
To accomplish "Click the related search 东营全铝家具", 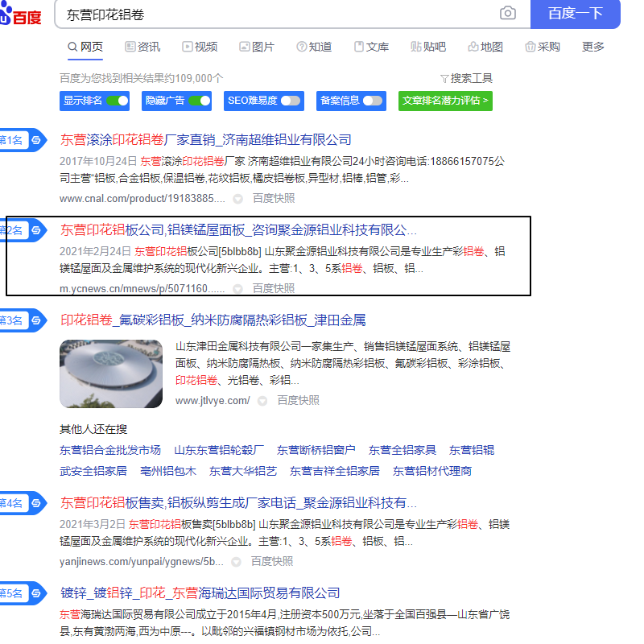I will click(x=402, y=450).
